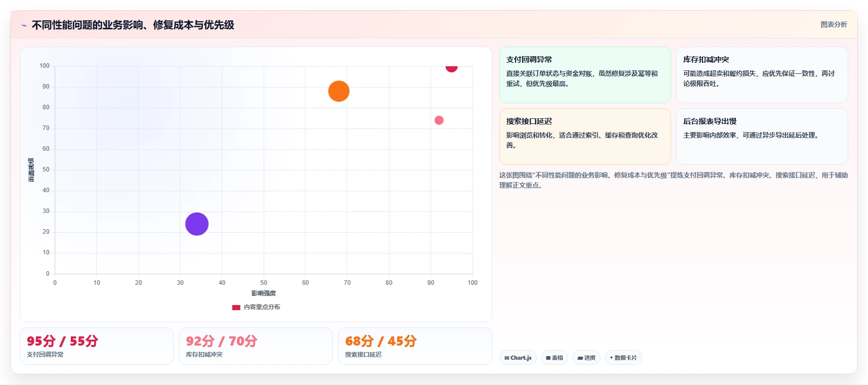Select the small pink bubble in the chart
The width and height of the screenshot is (868, 385).
click(439, 120)
